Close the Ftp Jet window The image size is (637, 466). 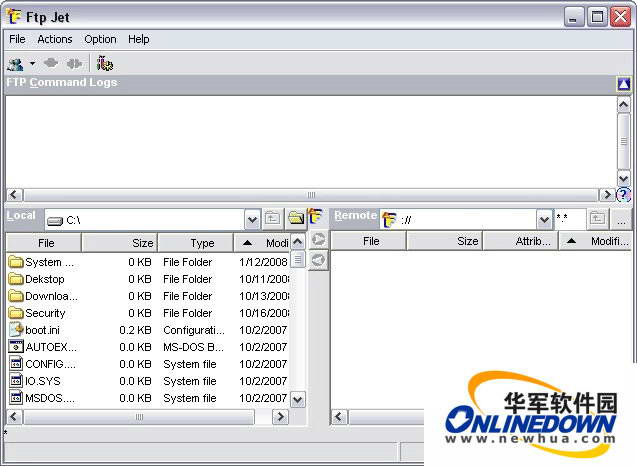point(620,17)
